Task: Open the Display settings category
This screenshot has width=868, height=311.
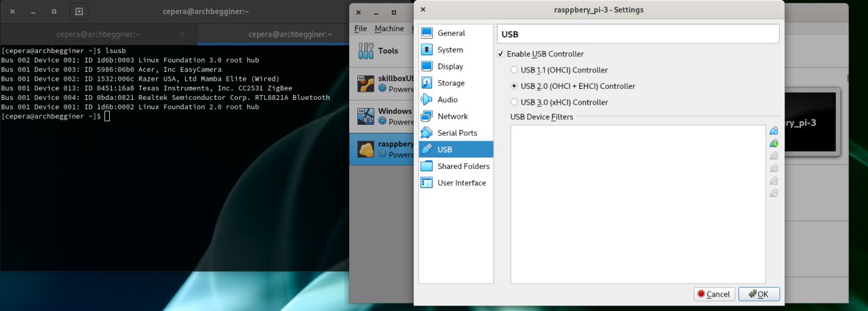Action: (x=456, y=67)
